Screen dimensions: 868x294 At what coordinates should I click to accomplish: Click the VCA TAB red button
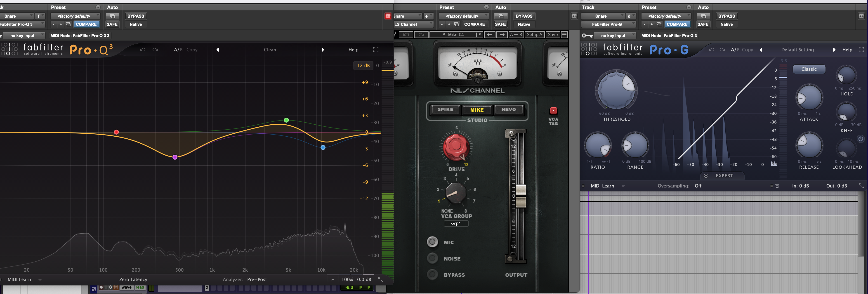coord(553,110)
